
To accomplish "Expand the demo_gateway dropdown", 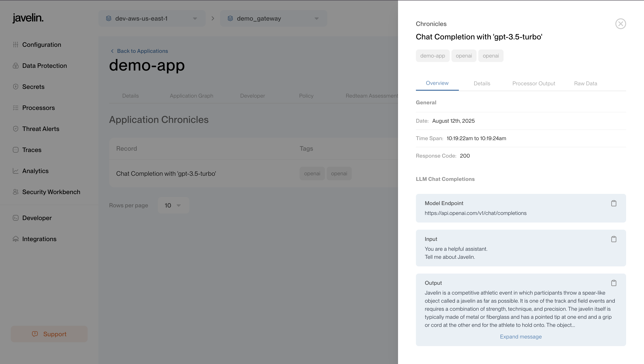I will [273, 19].
